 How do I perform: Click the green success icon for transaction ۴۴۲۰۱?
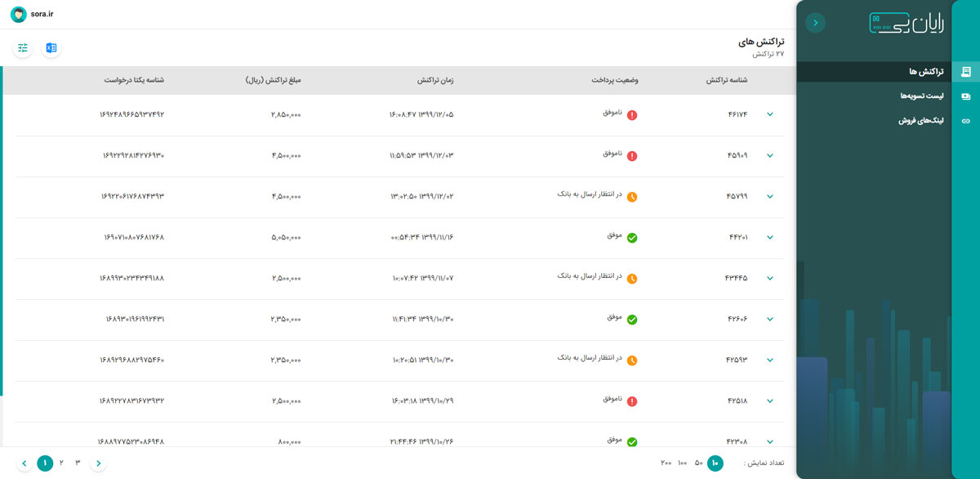point(632,238)
